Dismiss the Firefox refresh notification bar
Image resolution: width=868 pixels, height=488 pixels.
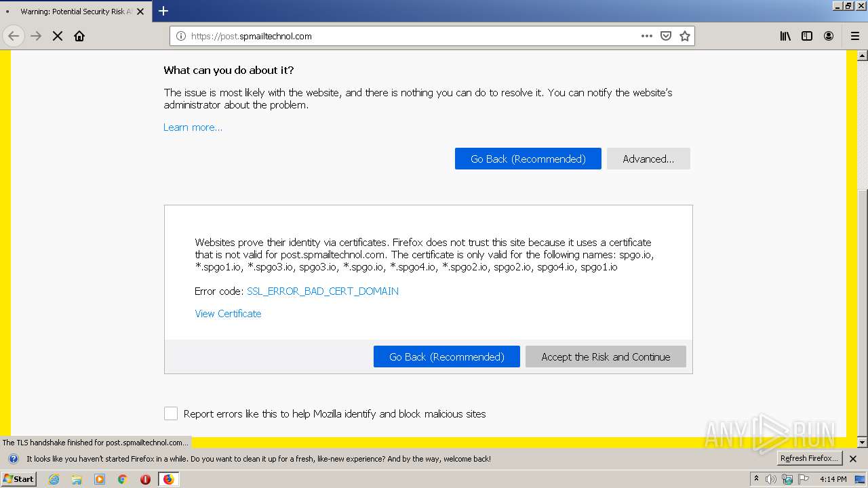853,459
